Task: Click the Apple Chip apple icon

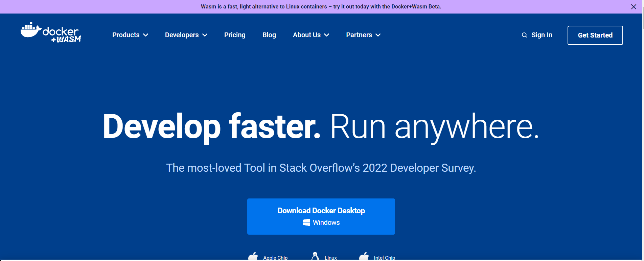Action: tap(253, 256)
